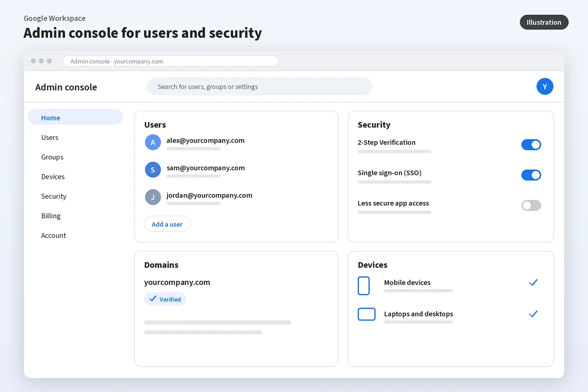Click the Illustration badge
The height and width of the screenshot is (392, 588).
click(544, 22)
